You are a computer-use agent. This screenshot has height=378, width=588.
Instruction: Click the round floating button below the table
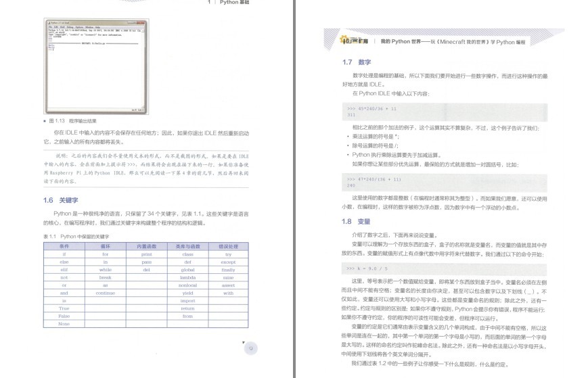click(x=251, y=348)
